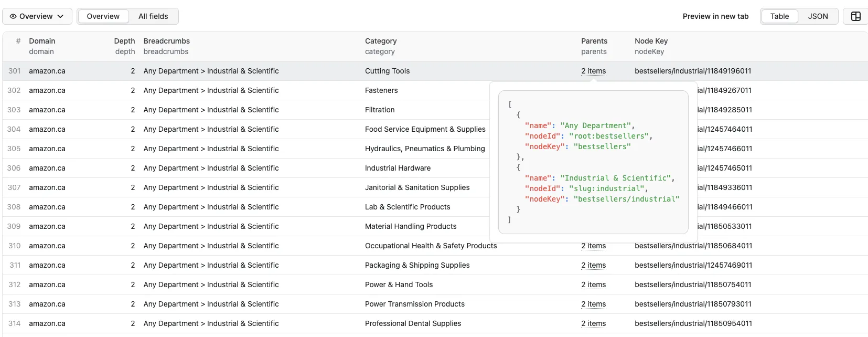The height and width of the screenshot is (337, 868).
Task: Open the Overview view dropdown
Action: click(x=37, y=16)
